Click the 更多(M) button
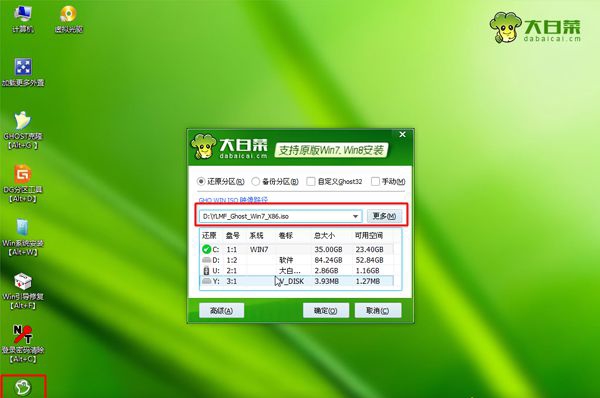The image size is (600, 398). [385, 216]
